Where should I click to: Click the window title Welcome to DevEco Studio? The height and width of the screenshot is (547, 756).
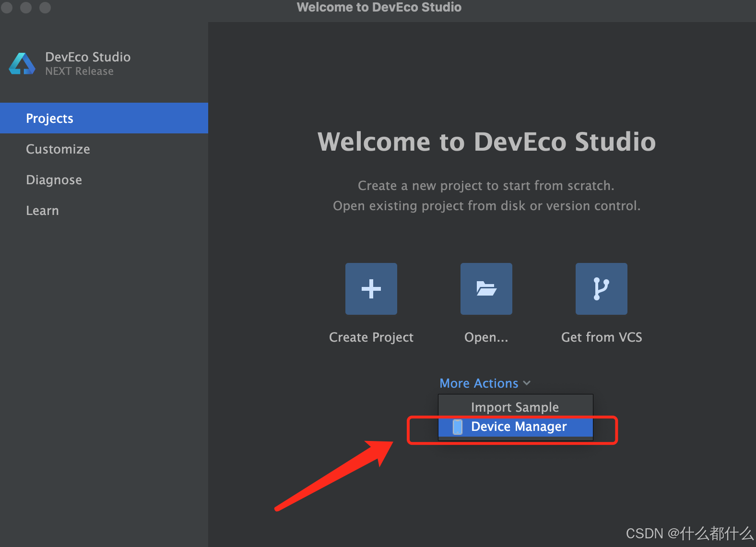tap(379, 7)
